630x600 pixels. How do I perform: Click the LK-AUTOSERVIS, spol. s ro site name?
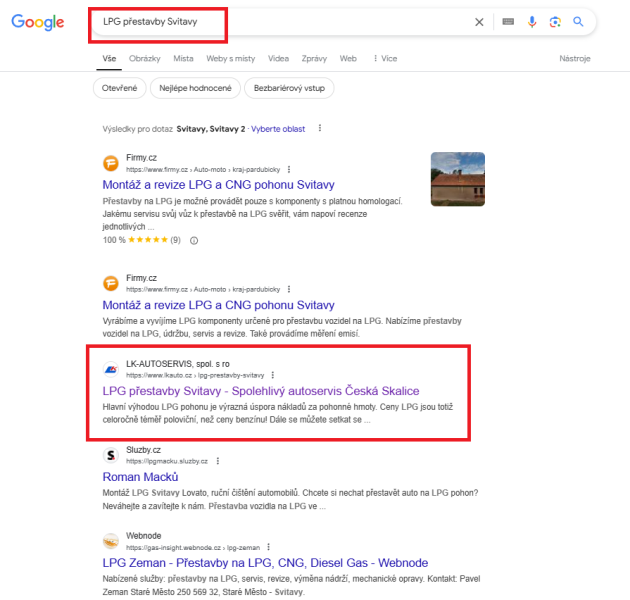pos(178,364)
